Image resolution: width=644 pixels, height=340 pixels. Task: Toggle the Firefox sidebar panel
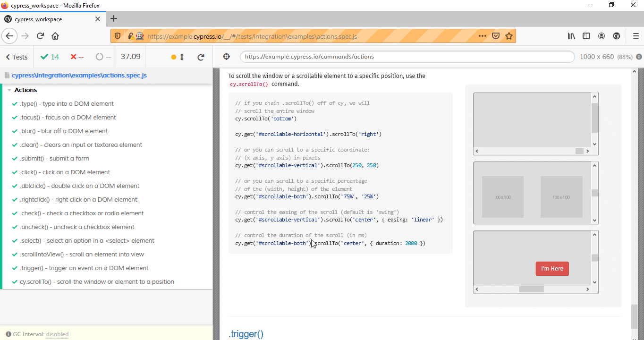pos(586,36)
